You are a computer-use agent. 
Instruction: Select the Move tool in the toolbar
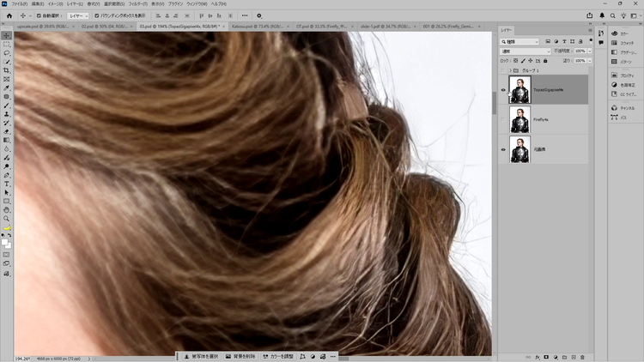pos(7,35)
